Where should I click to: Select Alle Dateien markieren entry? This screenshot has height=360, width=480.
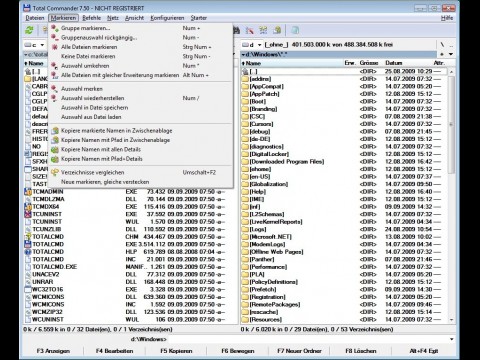point(140,47)
